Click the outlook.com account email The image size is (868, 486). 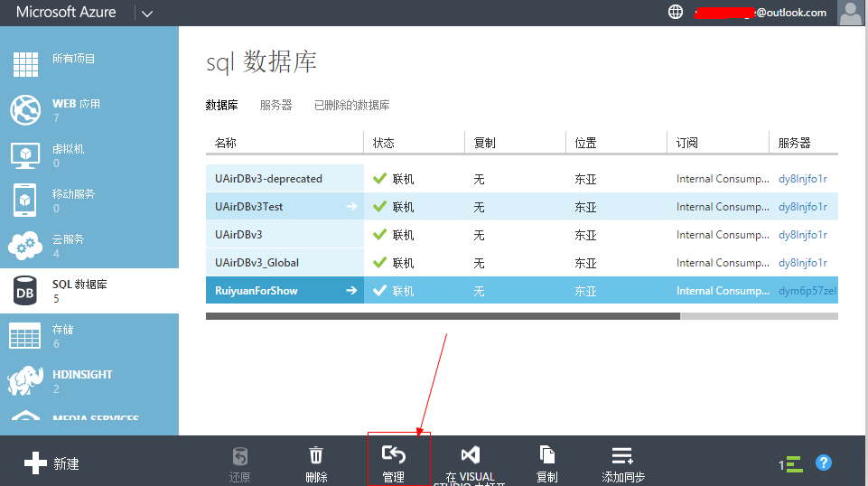click(x=761, y=13)
